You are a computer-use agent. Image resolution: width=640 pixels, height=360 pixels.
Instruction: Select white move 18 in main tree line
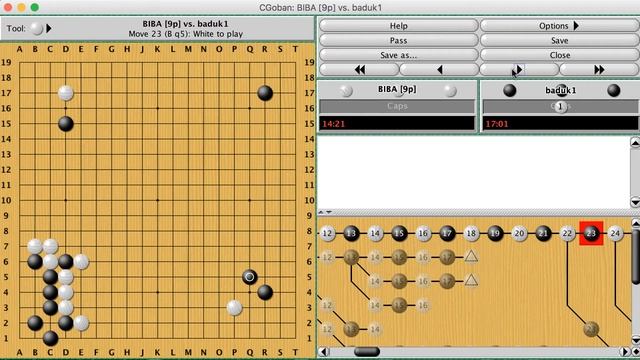[x=471, y=233]
